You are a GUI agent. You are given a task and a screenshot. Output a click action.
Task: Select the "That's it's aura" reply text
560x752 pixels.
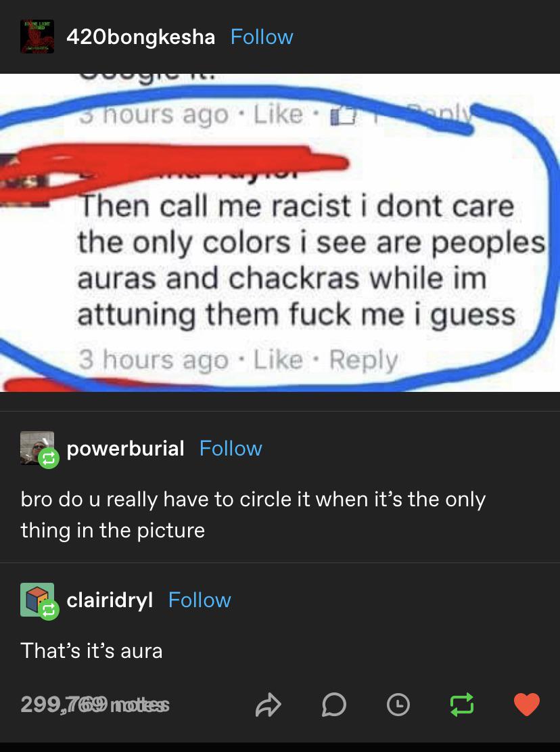[x=91, y=650]
